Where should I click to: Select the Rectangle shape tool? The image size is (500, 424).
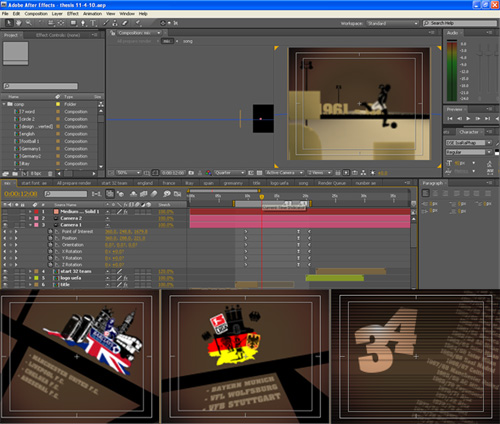(73, 23)
